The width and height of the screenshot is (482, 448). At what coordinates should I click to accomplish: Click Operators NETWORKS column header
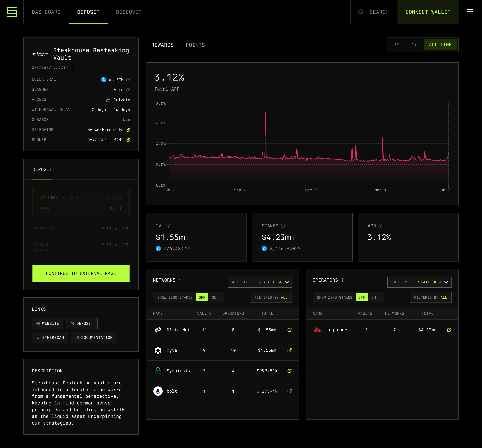(394, 313)
